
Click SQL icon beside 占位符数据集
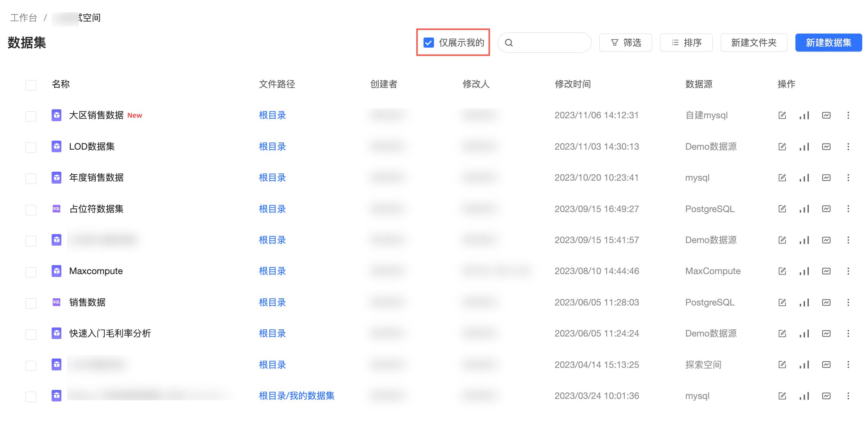[x=56, y=209]
